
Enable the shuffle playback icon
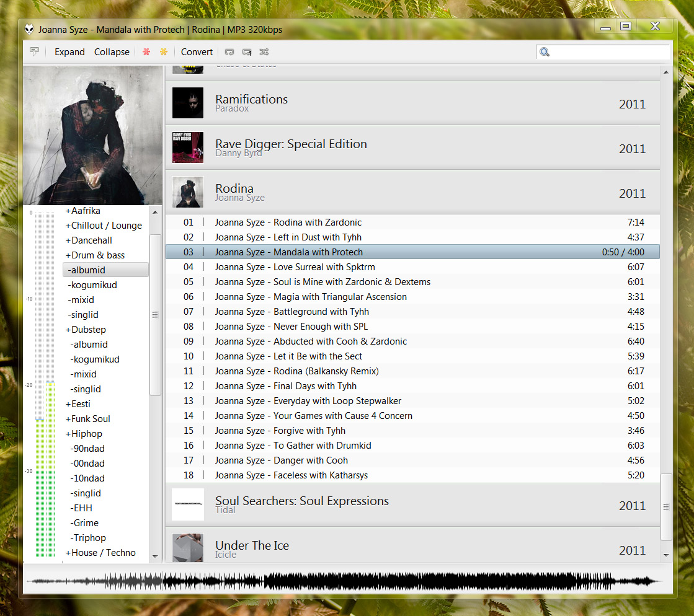[x=264, y=52]
